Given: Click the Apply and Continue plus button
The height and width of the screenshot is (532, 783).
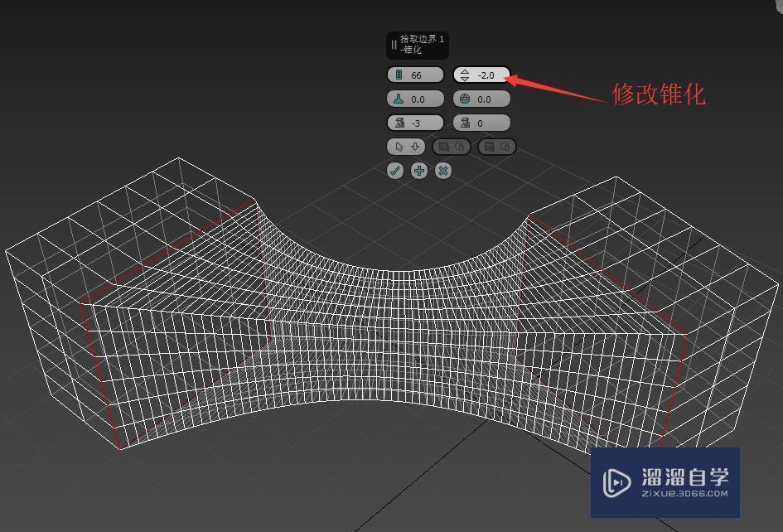Looking at the screenshot, I should [x=419, y=171].
